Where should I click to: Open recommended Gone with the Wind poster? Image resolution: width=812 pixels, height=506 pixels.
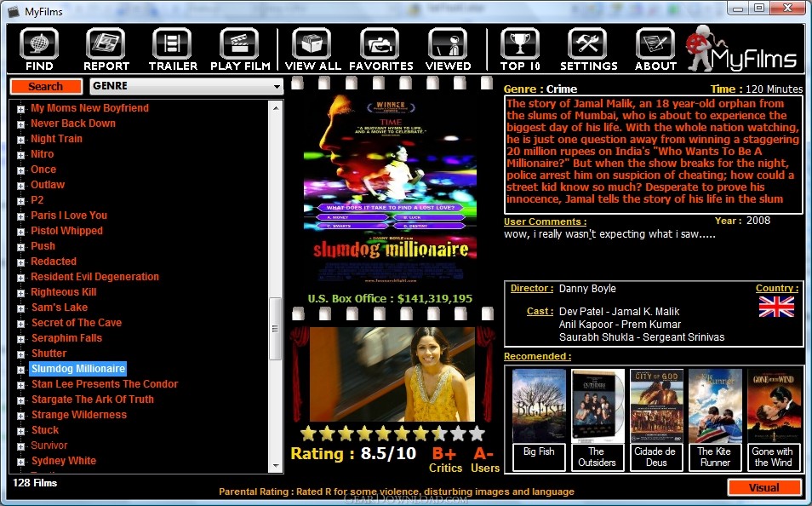click(774, 405)
